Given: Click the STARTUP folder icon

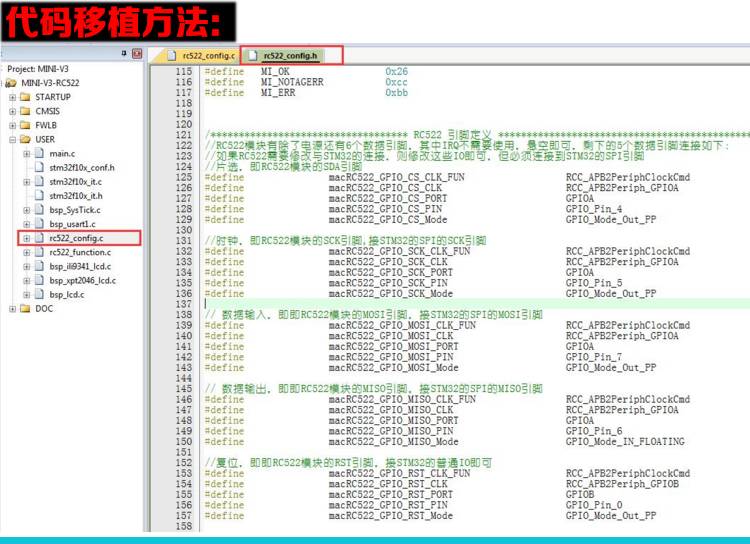Looking at the screenshot, I should point(25,97).
